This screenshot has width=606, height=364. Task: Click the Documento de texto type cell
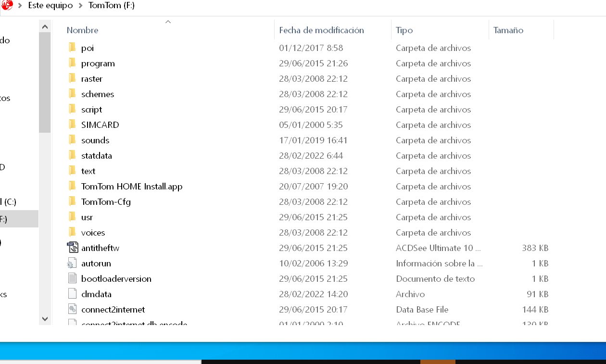click(435, 279)
